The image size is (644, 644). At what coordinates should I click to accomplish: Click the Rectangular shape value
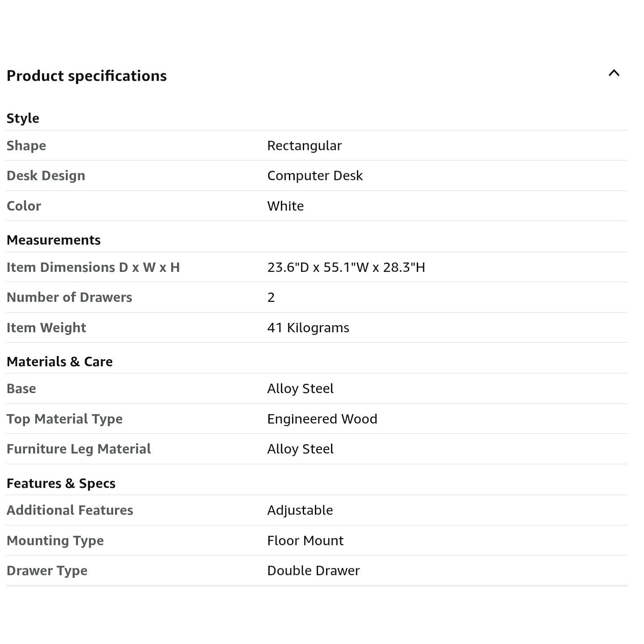point(304,146)
